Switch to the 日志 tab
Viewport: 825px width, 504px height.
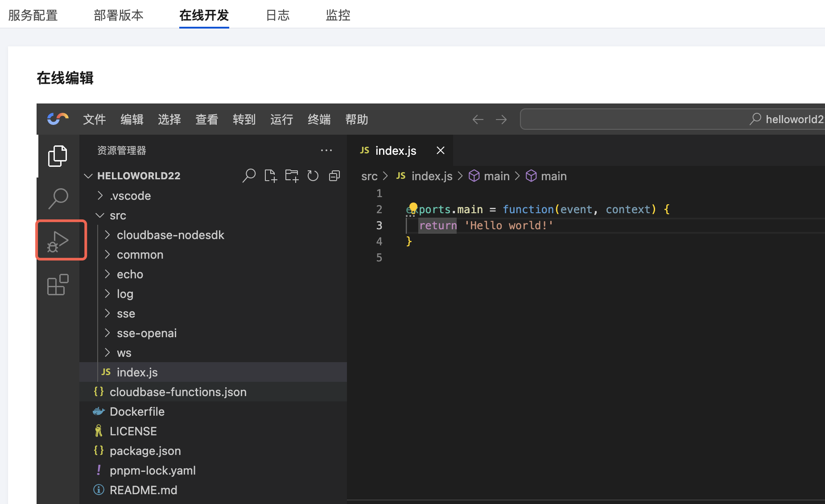277,15
